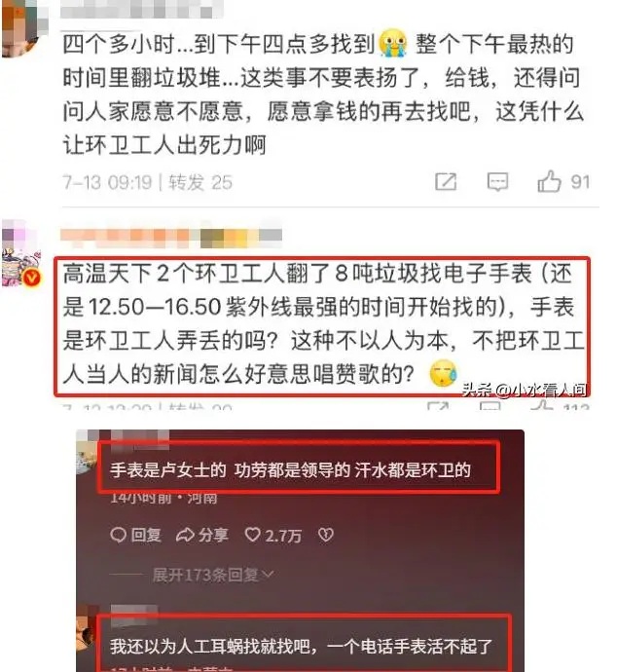Image resolution: width=617 pixels, height=672 pixels.
Task: Open the reply bubble on first comment
Action: [497, 182]
